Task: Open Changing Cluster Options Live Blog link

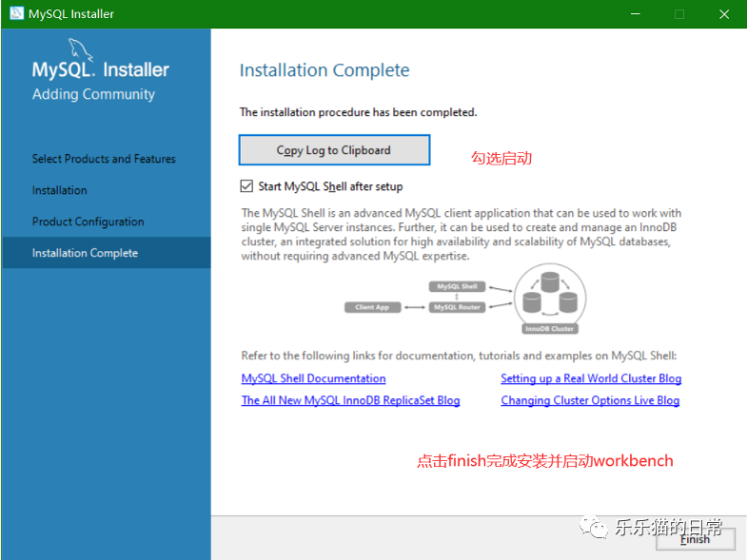Action: pos(590,400)
